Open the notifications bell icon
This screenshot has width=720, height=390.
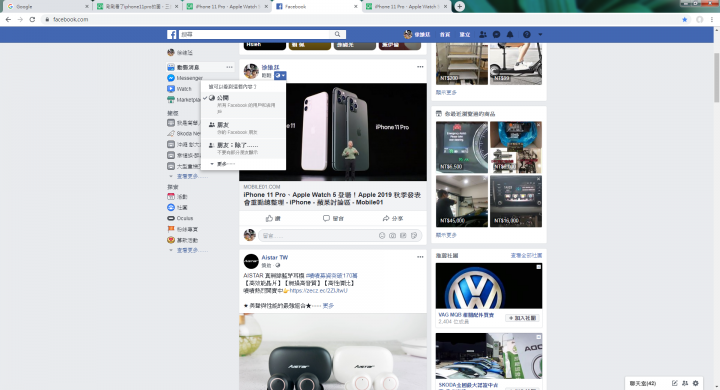point(510,34)
